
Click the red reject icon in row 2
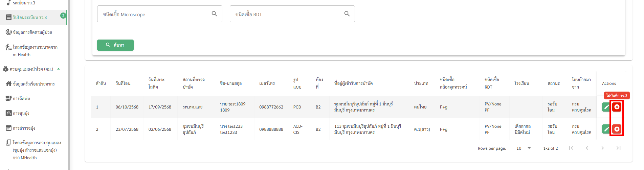[617, 129]
